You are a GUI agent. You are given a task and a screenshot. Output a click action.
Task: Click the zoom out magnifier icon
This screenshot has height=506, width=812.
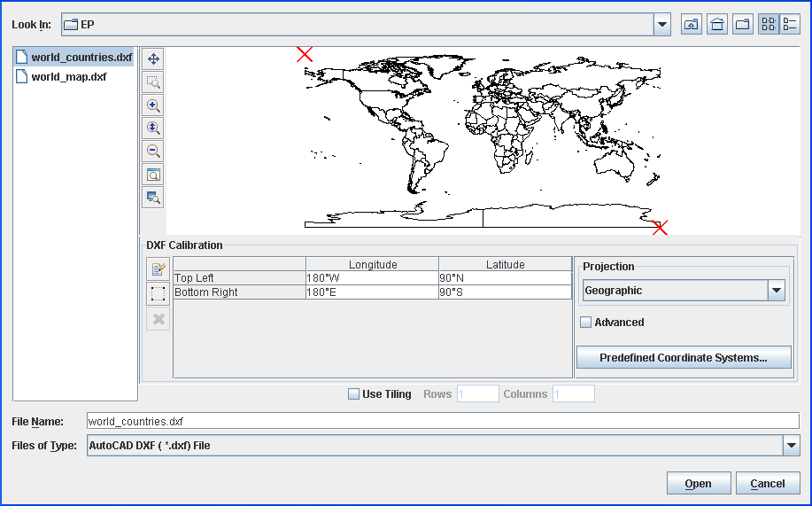pyautogui.click(x=153, y=151)
